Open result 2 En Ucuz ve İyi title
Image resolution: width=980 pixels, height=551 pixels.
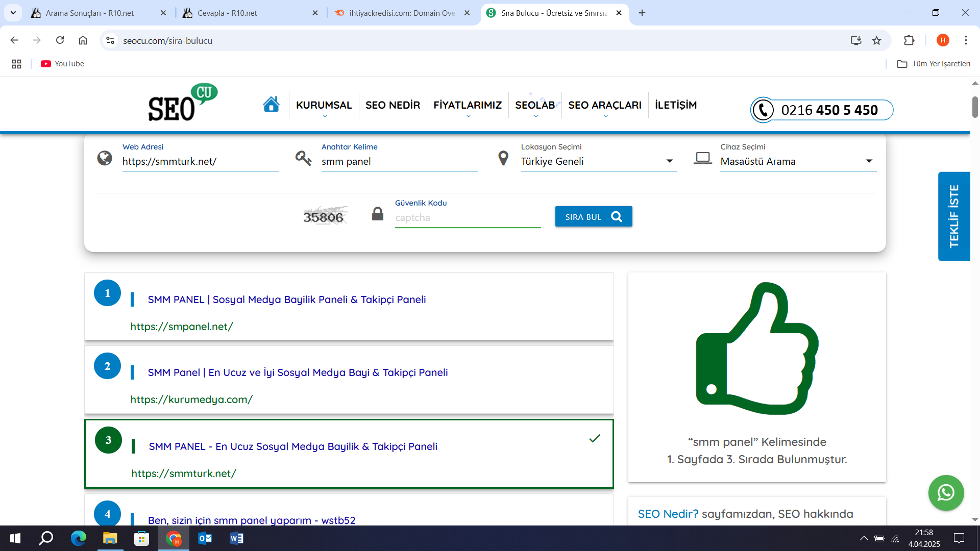point(298,372)
